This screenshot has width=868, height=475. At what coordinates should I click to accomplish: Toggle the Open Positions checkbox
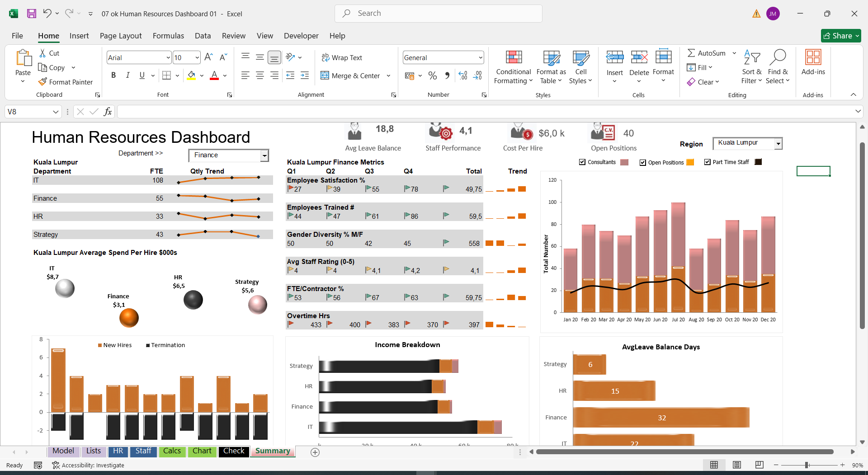(642, 162)
